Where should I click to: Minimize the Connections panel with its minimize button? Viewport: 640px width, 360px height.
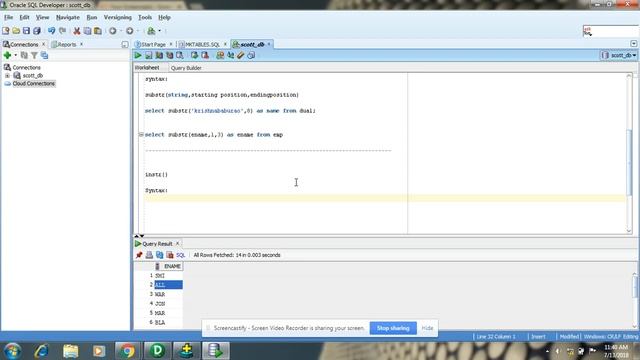tap(125, 44)
